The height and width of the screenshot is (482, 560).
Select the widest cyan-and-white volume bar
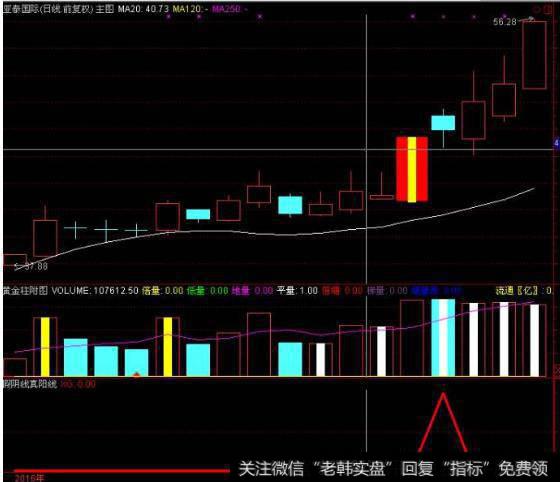[x=443, y=337]
